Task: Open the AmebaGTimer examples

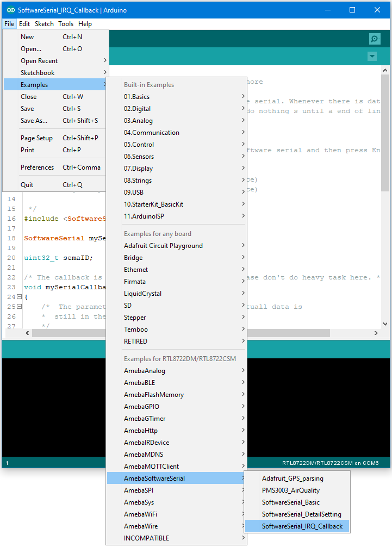Action: click(x=177, y=419)
